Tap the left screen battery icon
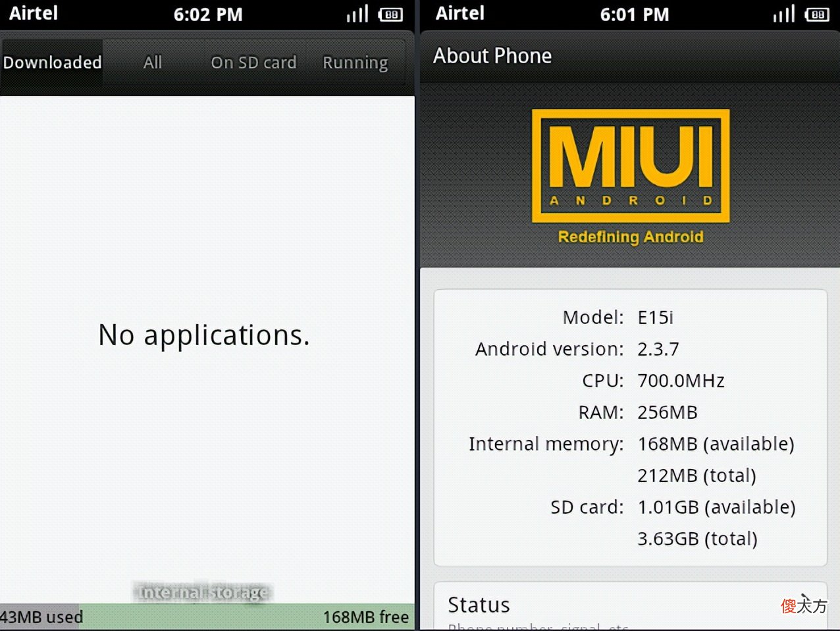 [x=390, y=14]
